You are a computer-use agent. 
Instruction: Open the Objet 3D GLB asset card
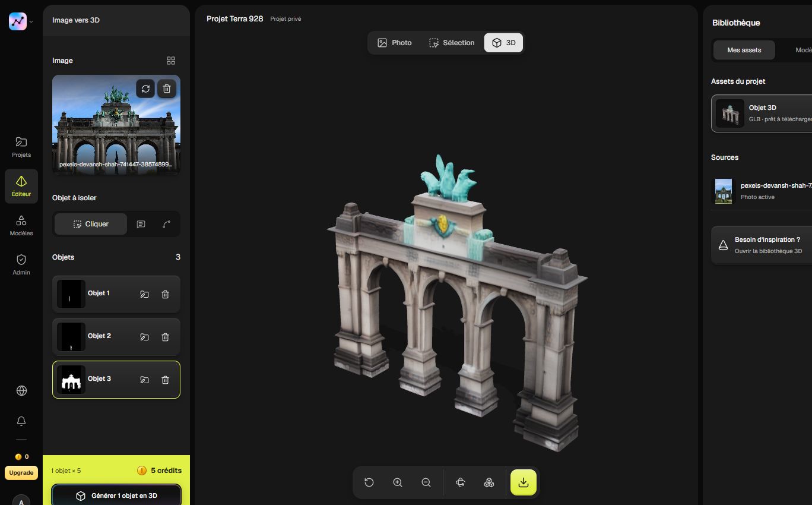[x=762, y=113]
